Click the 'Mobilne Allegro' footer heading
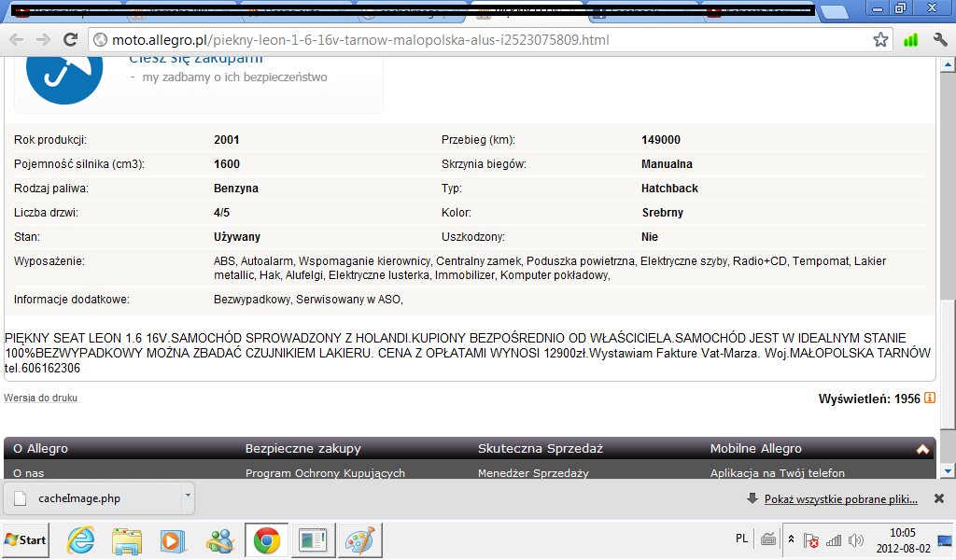 click(x=756, y=449)
